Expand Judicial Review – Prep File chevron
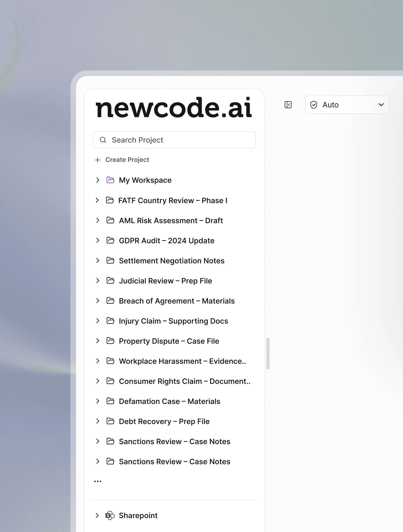The image size is (403, 532). point(98,280)
